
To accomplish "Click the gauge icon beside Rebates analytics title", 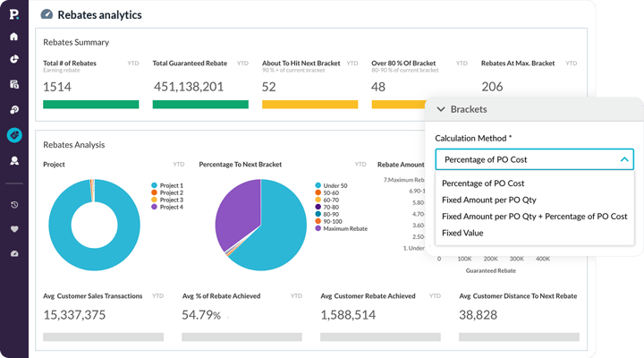I will [47, 14].
